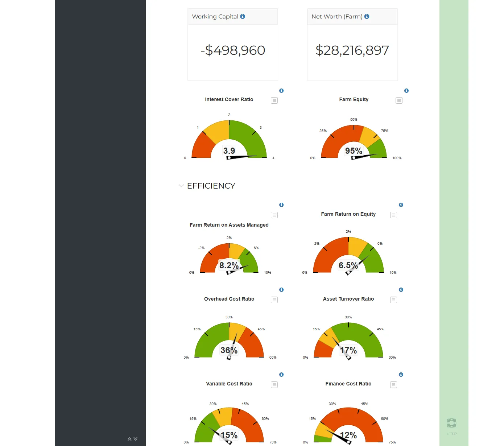This screenshot has height=446, width=504.
Task: Open the Interest Cover Ratio info tooltip
Action: coord(281,91)
